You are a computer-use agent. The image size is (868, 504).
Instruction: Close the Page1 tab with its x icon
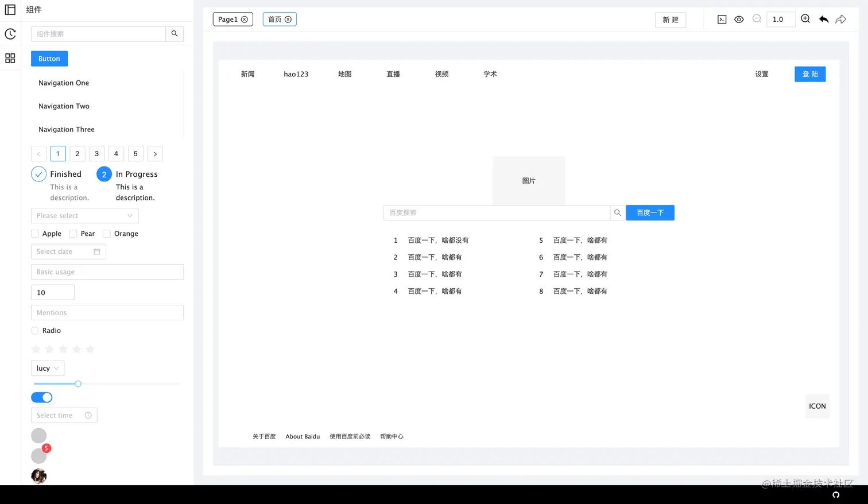[245, 20]
